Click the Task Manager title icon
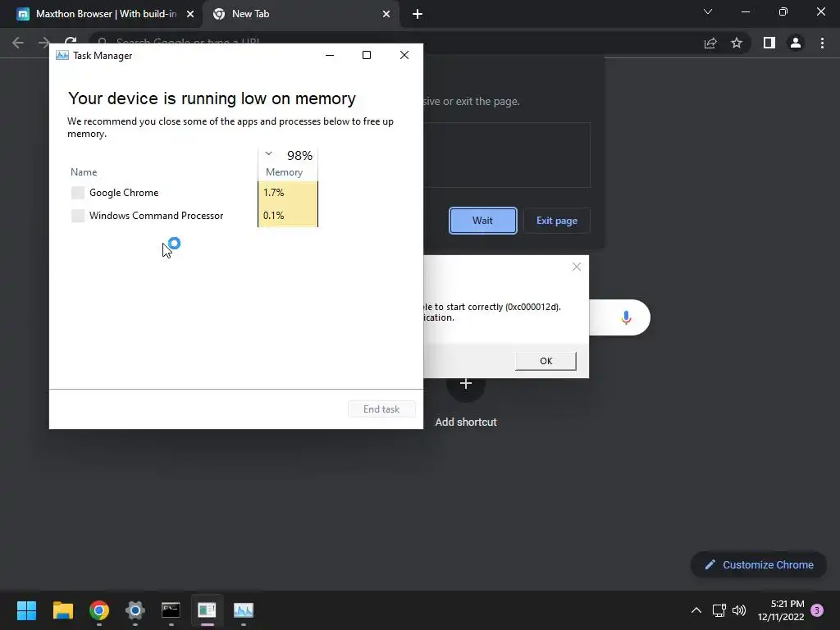The image size is (840, 630). coord(62,55)
